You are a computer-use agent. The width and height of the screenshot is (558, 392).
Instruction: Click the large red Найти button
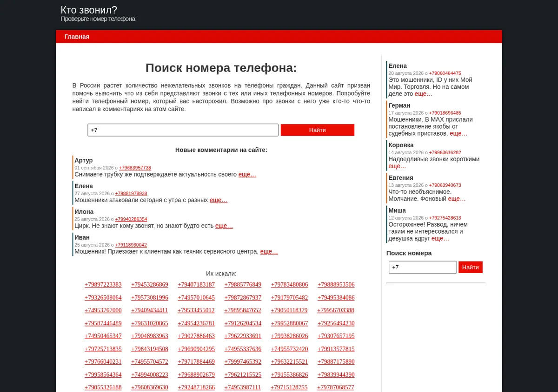point(318,130)
